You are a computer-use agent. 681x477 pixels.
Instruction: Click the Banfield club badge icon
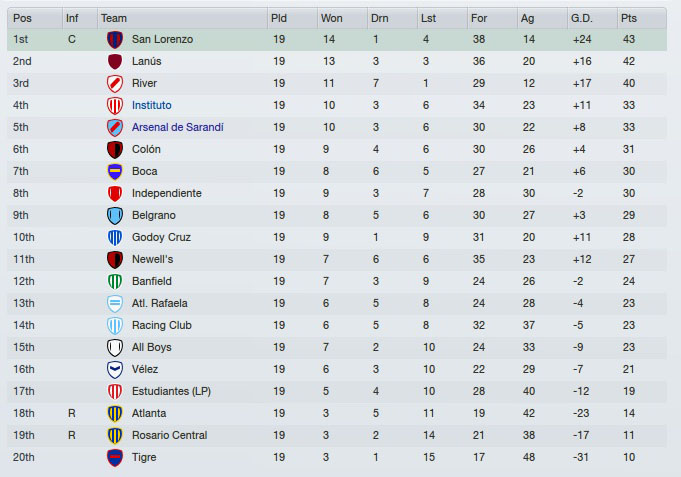[114, 282]
